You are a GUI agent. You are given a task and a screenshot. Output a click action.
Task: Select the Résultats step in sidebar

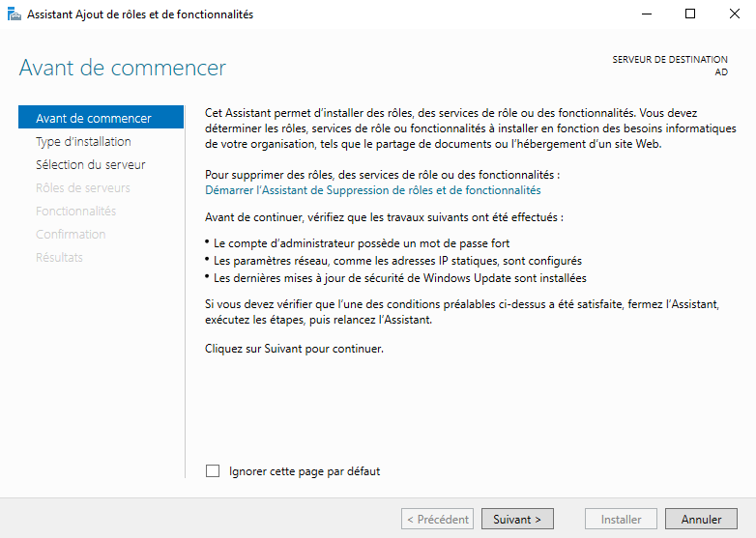[59, 257]
